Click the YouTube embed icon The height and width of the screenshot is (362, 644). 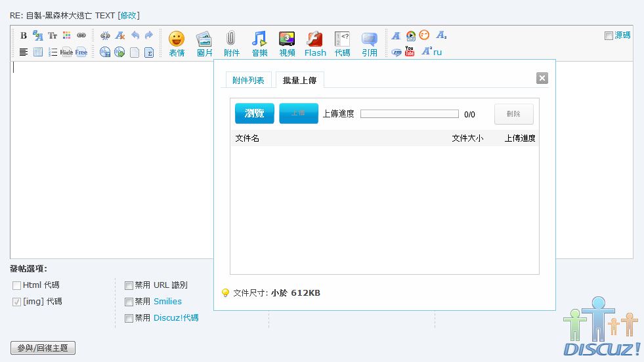tap(410, 52)
